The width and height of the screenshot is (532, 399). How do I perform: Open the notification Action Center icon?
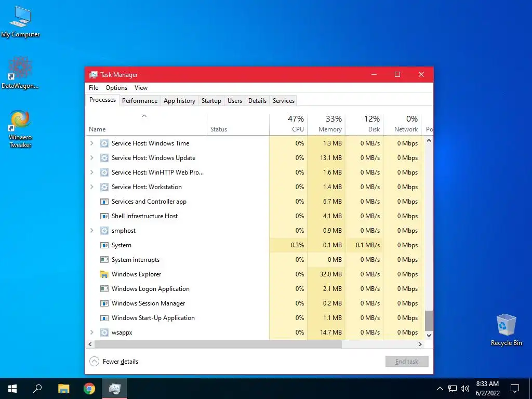[x=515, y=389]
